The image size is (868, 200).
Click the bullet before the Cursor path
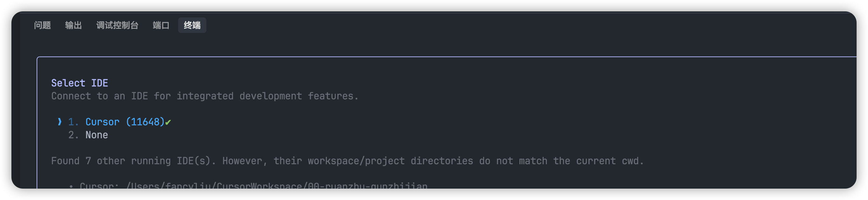click(71, 186)
